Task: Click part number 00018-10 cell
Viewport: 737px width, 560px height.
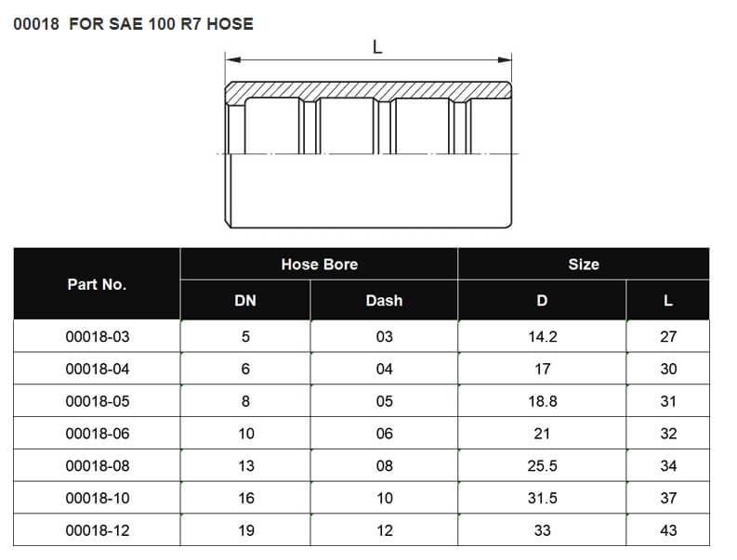Action: coord(97,499)
